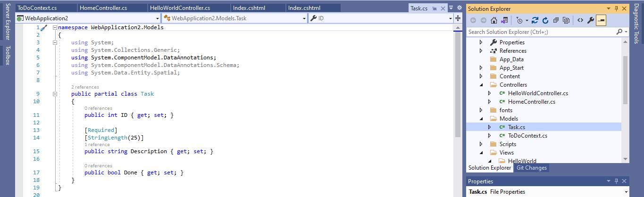Toggle Preview Selected Items button
644x197 pixels.
tap(601, 20)
